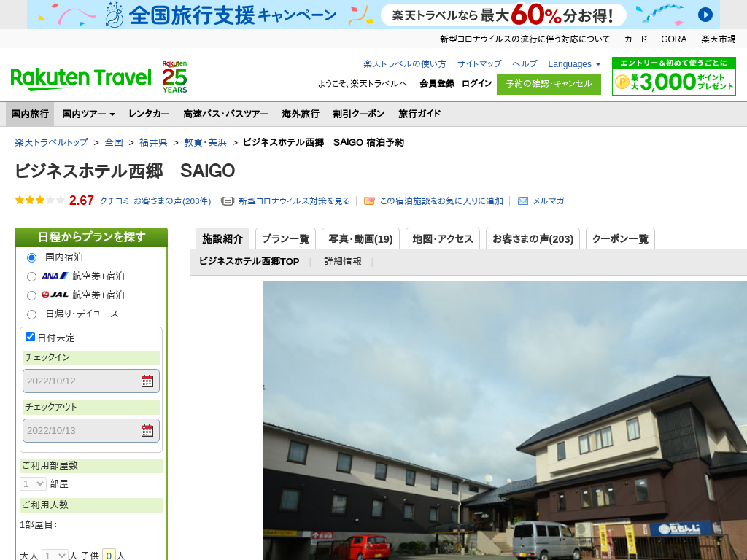Open 海外旅行 in the navigation bar
747x560 pixels.
point(301,114)
